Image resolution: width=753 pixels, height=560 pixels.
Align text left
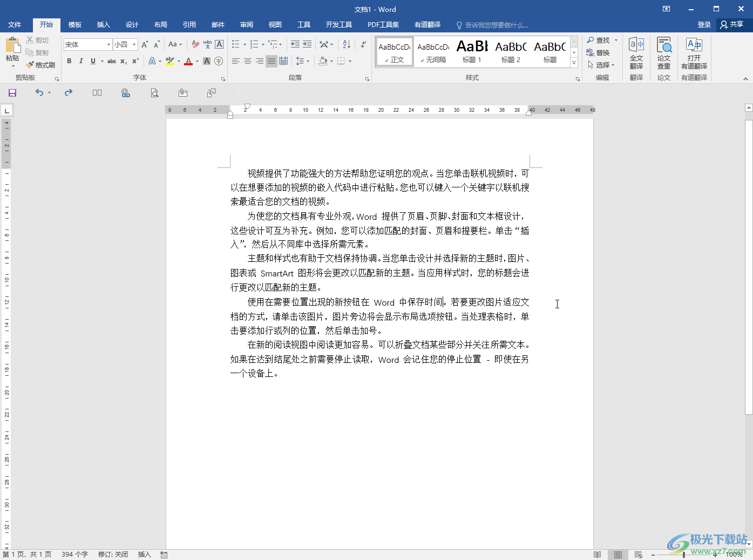236,61
